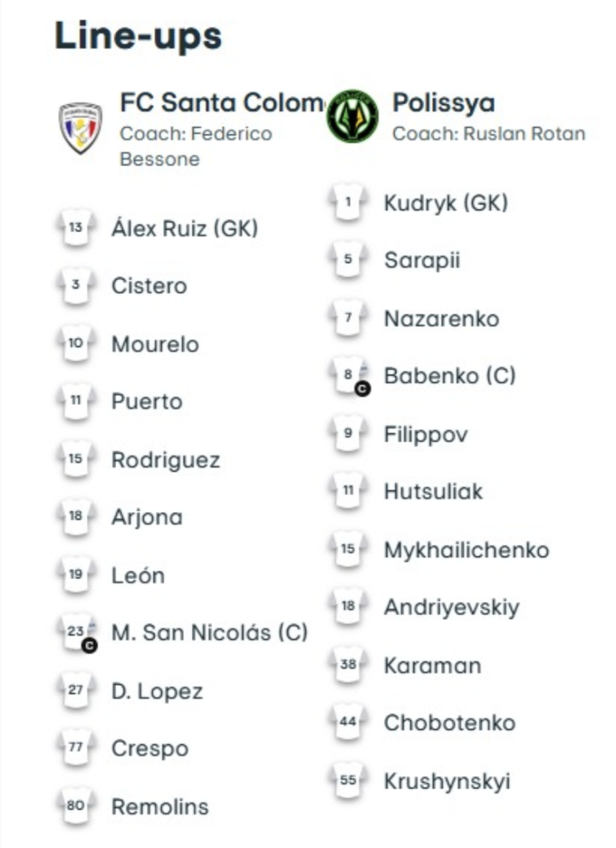Open the Polissya team name link
616x848 pixels.
pyautogui.click(x=443, y=102)
